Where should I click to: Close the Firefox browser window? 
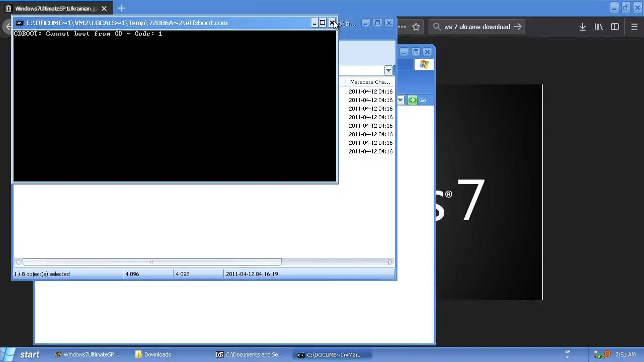637,8
